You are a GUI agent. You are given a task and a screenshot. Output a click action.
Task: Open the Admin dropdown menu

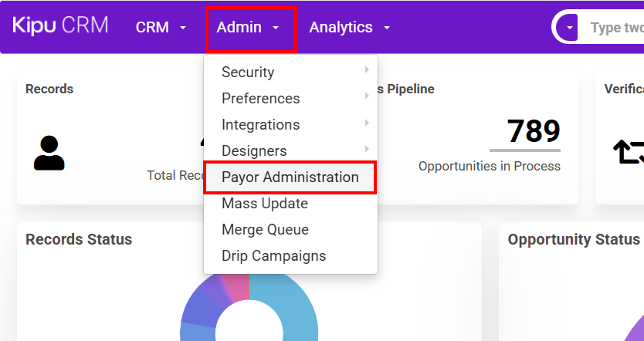pyautogui.click(x=249, y=28)
